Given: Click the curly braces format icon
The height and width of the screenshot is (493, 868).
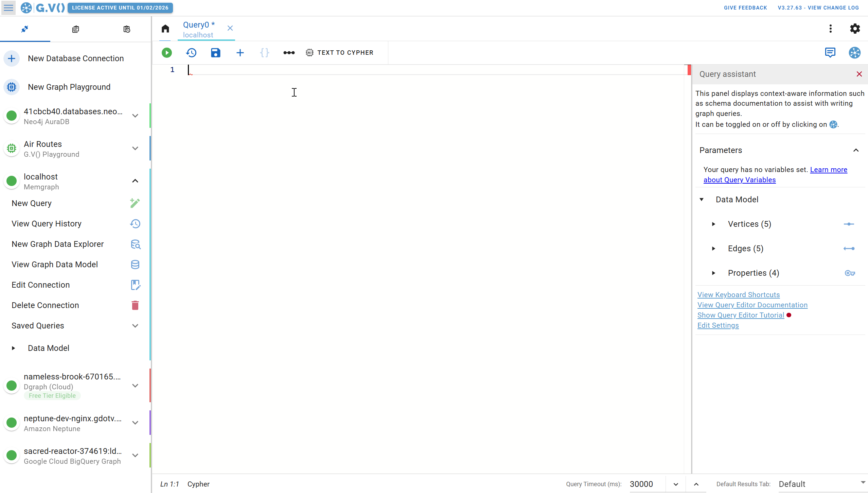Looking at the screenshot, I should (x=264, y=53).
